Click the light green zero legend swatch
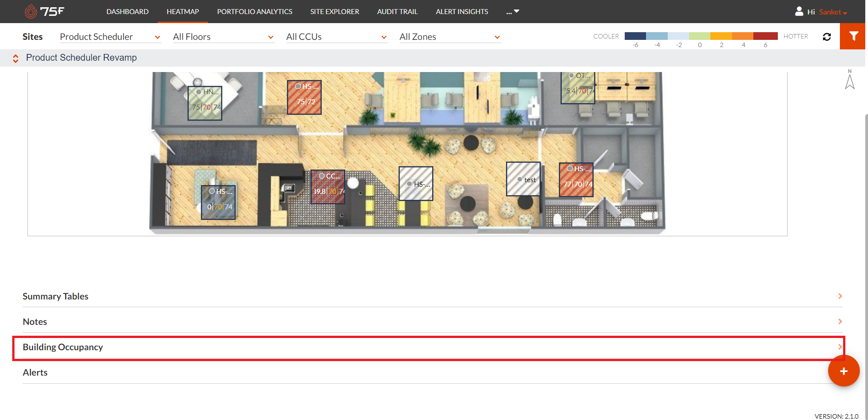868x420 pixels. tap(700, 36)
